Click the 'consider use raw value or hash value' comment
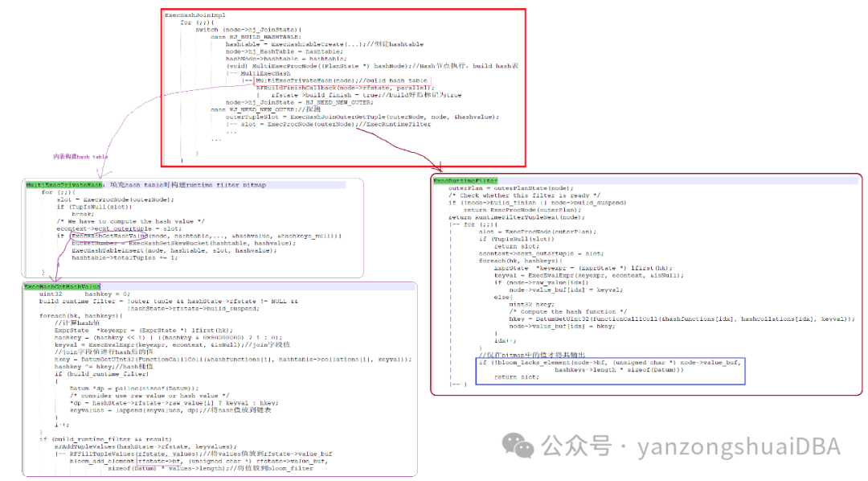Image resolution: width=868 pixels, height=481 pixels. [149, 396]
